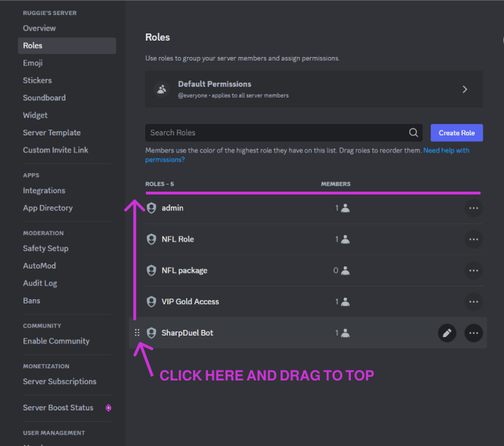
Task: Open Widget settings
Action: (x=35, y=115)
